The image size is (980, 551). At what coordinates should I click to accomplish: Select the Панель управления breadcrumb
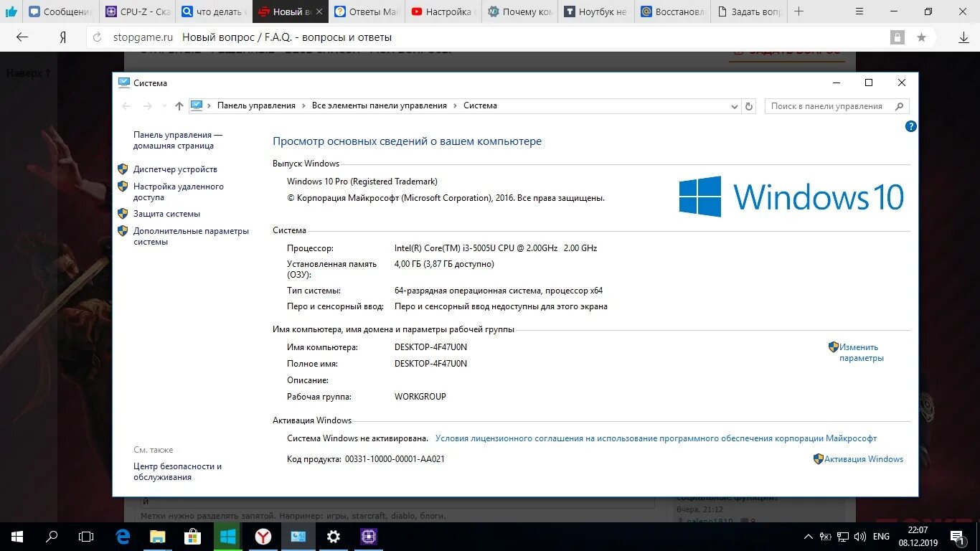point(256,105)
